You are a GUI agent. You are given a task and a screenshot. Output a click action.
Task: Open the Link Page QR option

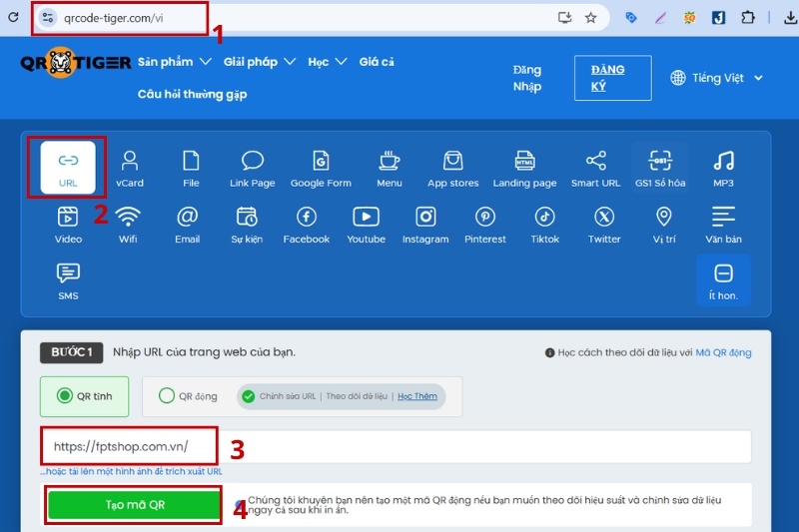pyautogui.click(x=253, y=169)
